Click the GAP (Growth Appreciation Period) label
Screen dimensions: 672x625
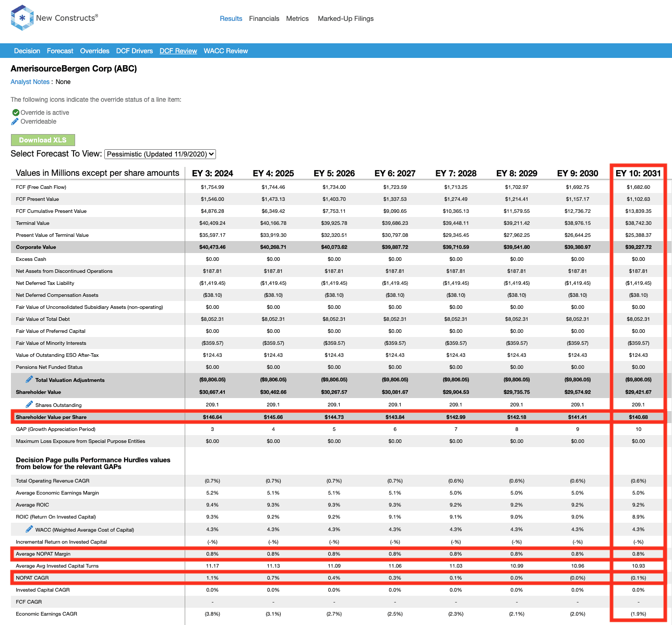[55, 429]
